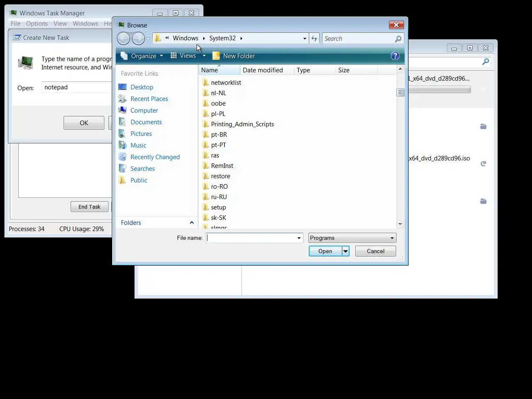The image size is (532, 399).
Task: Create a New Folder from the toolbar
Action: (x=234, y=56)
